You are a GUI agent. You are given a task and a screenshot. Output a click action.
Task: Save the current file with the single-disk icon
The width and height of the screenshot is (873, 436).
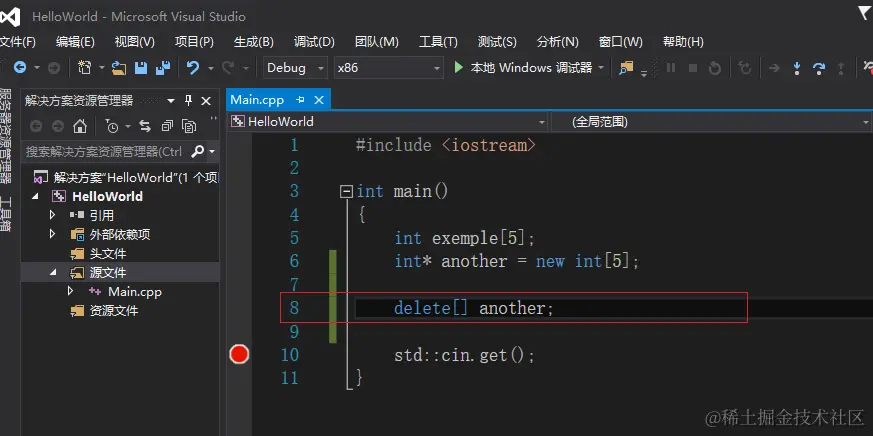pyautogui.click(x=141, y=68)
